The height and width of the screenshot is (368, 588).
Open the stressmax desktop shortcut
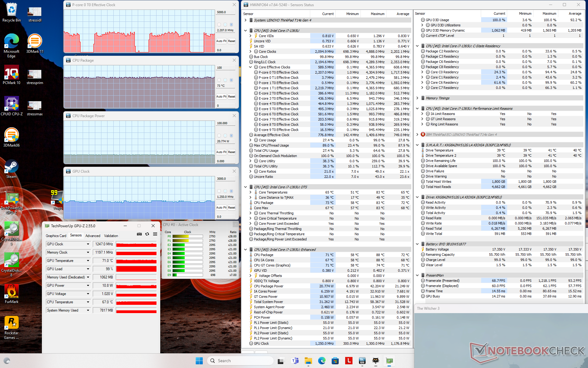click(x=35, y=108)
